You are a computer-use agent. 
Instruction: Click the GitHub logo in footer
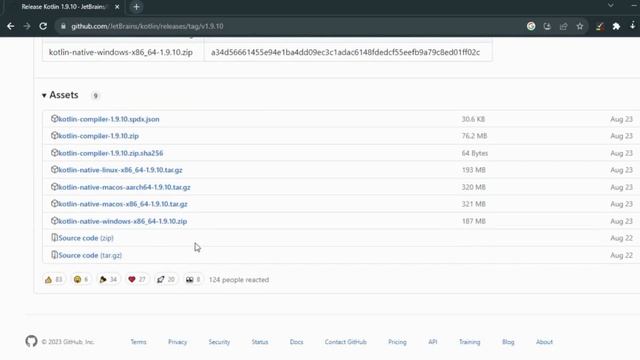click(31, 341)
